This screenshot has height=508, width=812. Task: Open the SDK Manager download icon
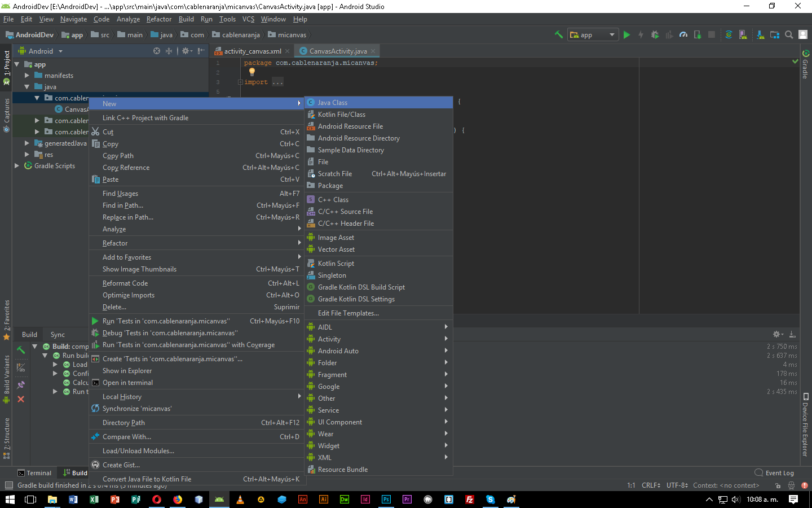(x=761, y=34)
